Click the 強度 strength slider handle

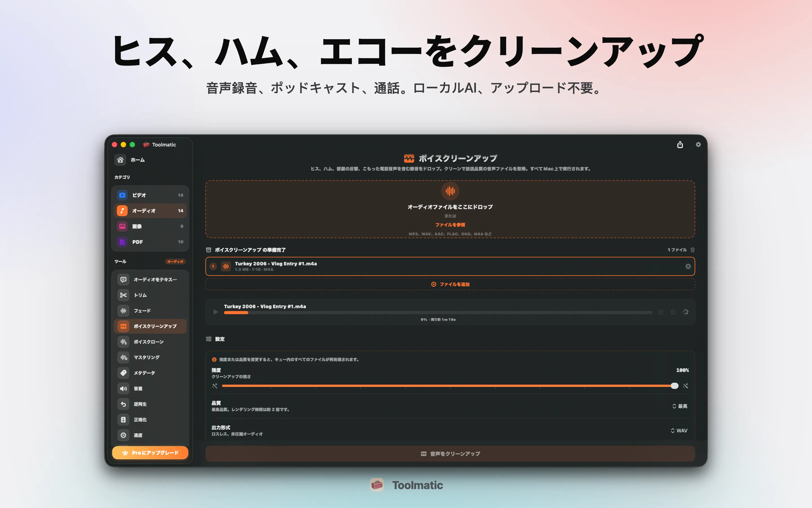(674, 386)
